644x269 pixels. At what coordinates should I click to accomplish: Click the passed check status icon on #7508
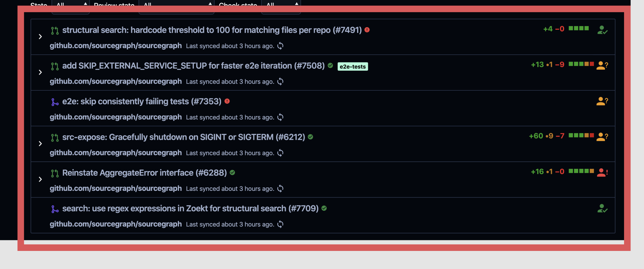(330, 65)
